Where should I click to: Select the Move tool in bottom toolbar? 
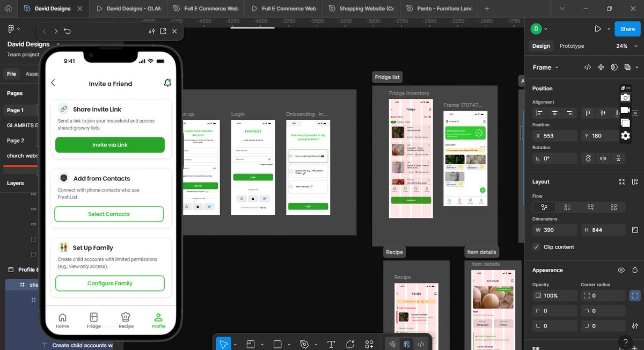pos(224,344)
